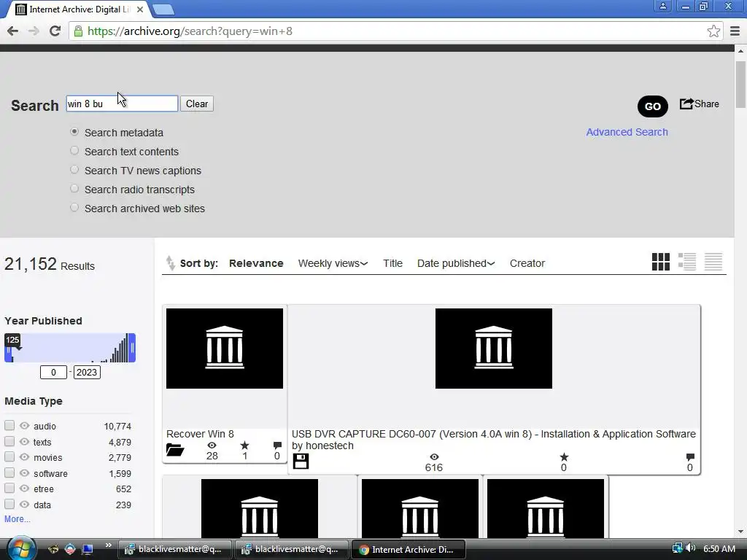Image resolution: width=747 pixels, height=560 pixels.
Task: Open a new tab
Action: tap(163, 9)
